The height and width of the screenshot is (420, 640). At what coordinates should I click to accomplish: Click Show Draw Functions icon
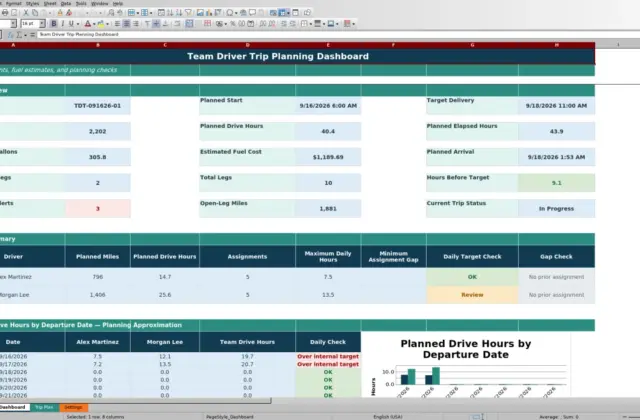coord(307,13)
